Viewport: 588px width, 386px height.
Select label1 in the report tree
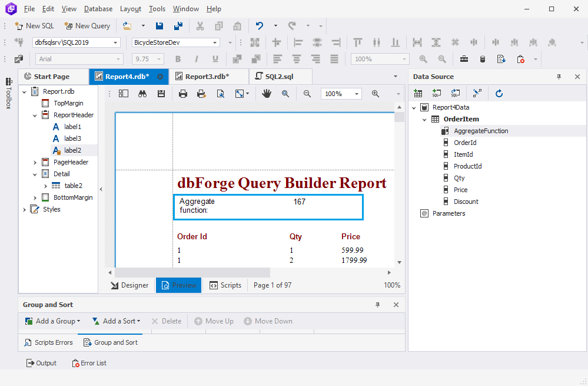pyautogui.click(x=72, y=127)
